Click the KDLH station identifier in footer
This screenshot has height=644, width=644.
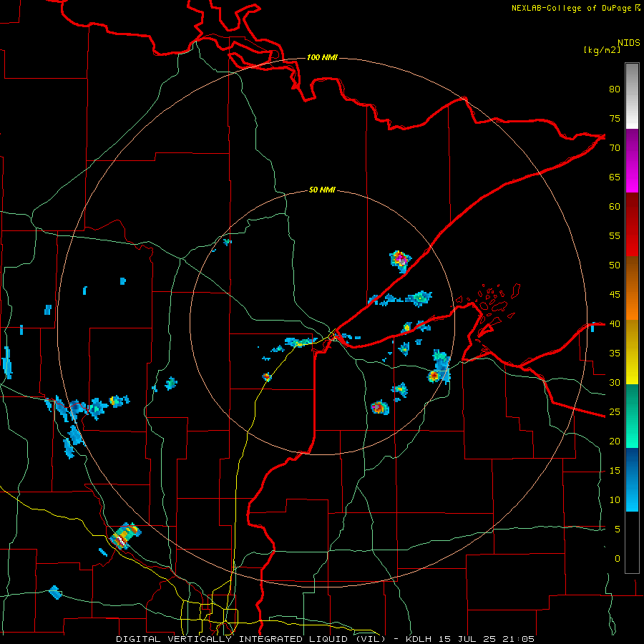[x=419, y=639]
